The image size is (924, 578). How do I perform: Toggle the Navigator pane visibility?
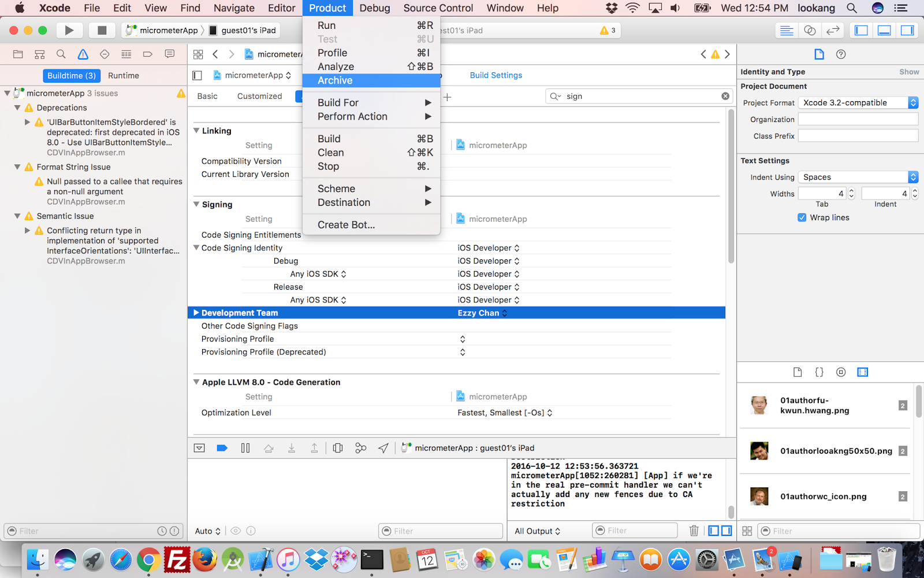point(861,31)
